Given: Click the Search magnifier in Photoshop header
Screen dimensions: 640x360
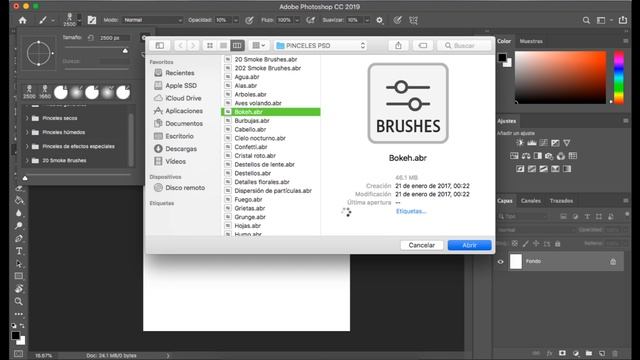Looking at the screenshot, I should [x=586, y=20].
